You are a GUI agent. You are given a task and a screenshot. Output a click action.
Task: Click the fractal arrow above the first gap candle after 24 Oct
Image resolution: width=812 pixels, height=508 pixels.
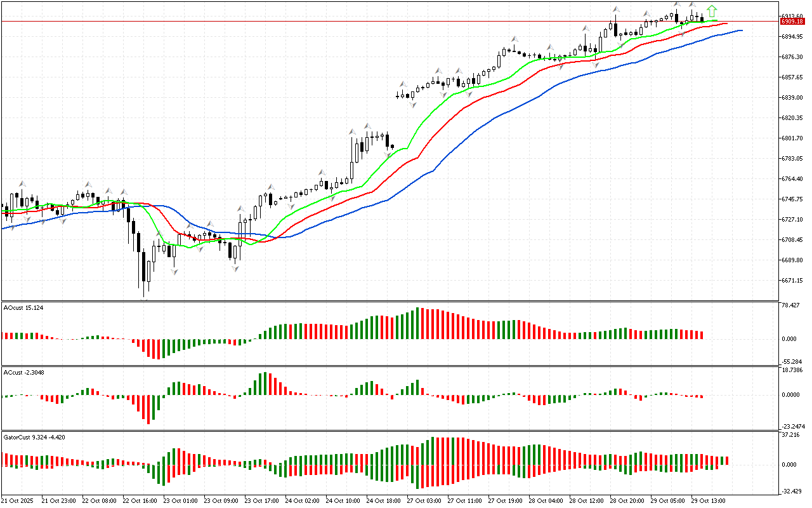(402, 84)
